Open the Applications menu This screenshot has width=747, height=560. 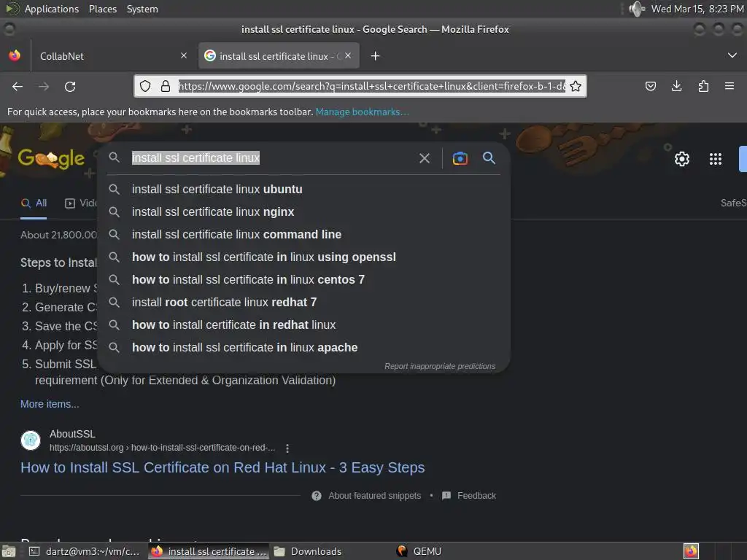coord(52,9)
